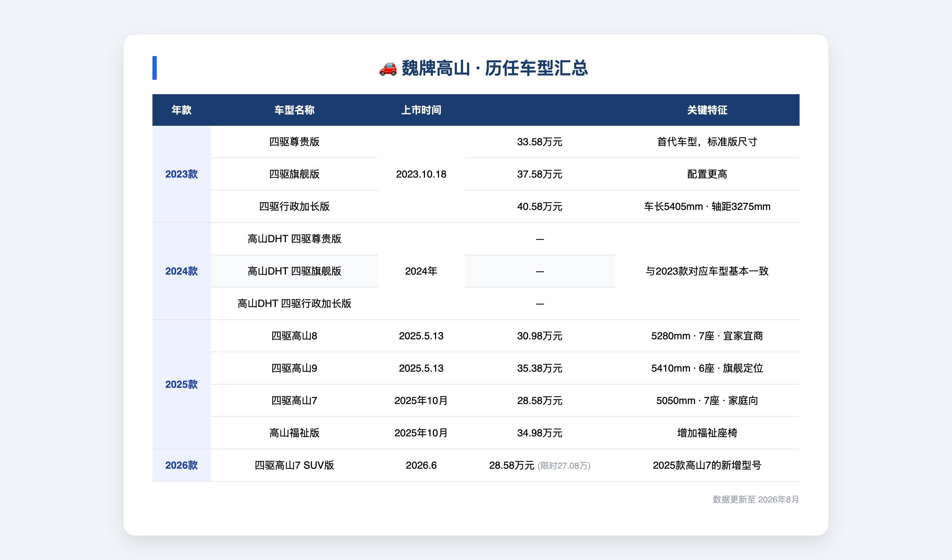
Task: Click the dash price in 高山DHT 四驱旗舰版 row
Action: (540, 271)
